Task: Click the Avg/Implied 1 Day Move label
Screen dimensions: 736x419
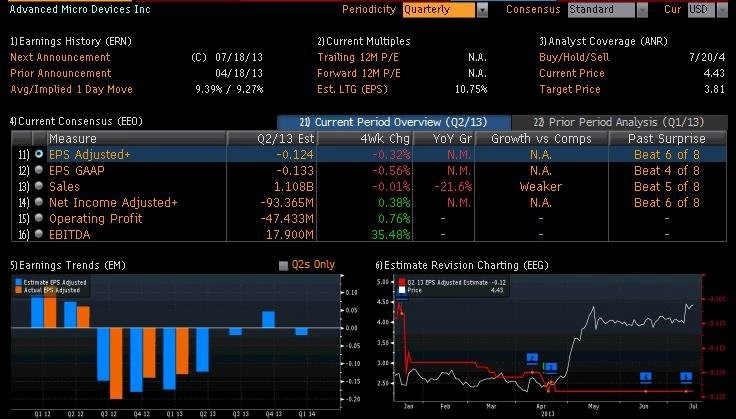Action: (x=71, y=89)
